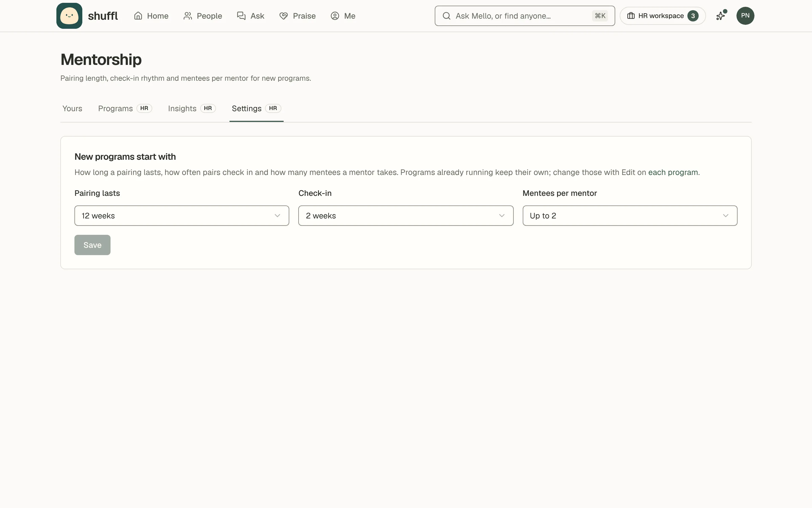Click the shuffl brand name
The width and height of the screenshot is (812, 508).
coord(103,16)
